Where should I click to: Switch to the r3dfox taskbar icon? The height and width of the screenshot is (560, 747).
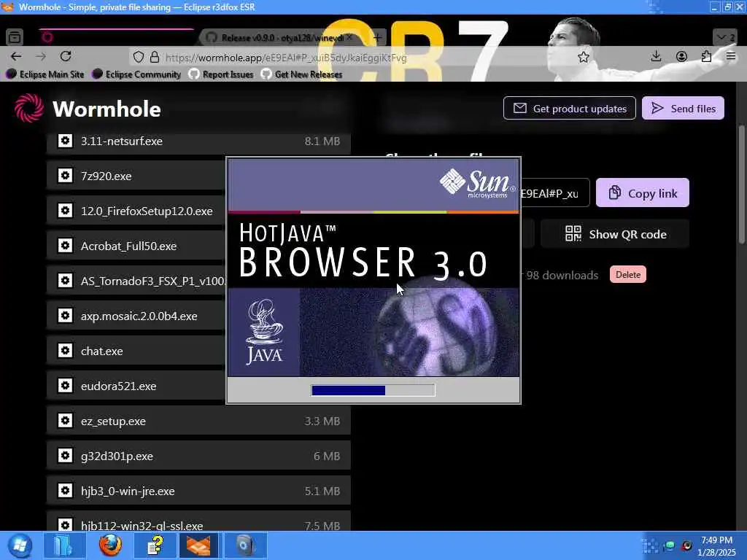tap(199, 545)
